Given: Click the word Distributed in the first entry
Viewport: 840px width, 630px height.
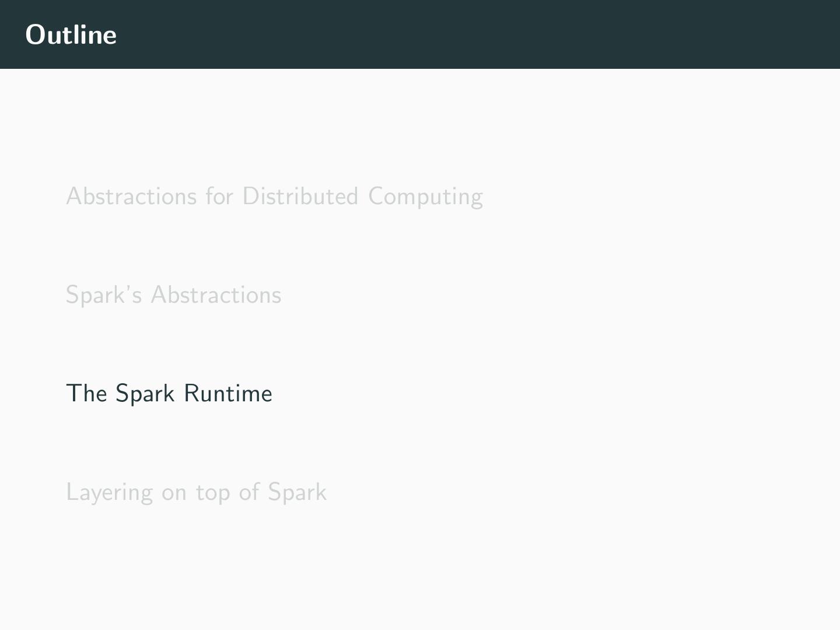Looking at the screenshot, I should click(x=300, y=197).
